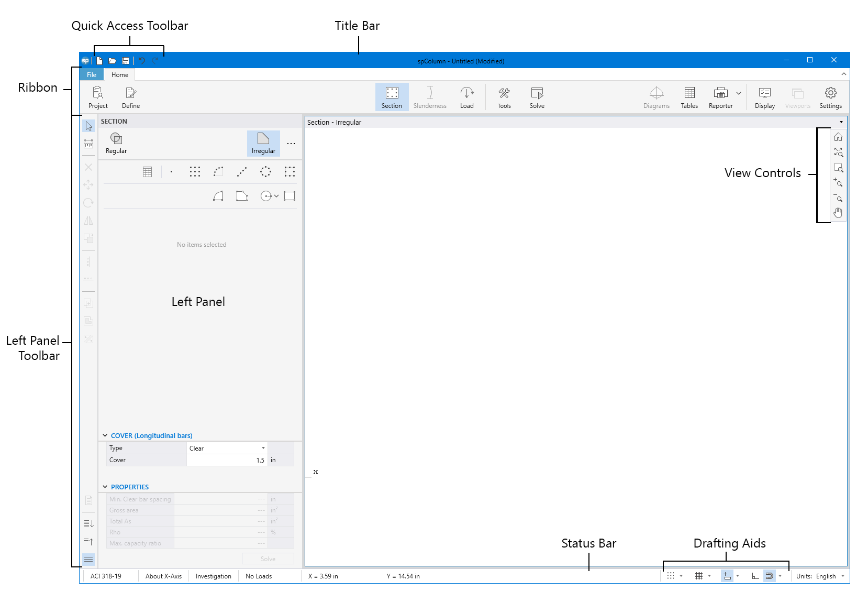
Task: Click the Solve ribbon icon
Action: tap(537, 97)
